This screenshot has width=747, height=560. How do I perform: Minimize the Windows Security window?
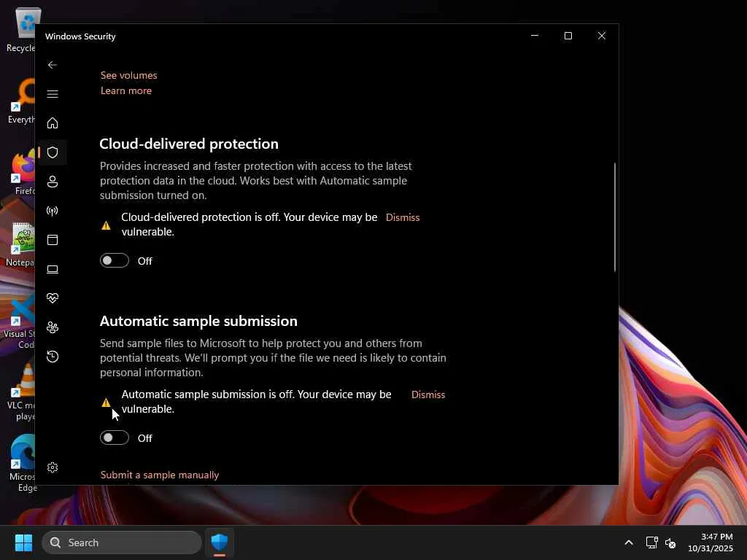coord(535,36)
